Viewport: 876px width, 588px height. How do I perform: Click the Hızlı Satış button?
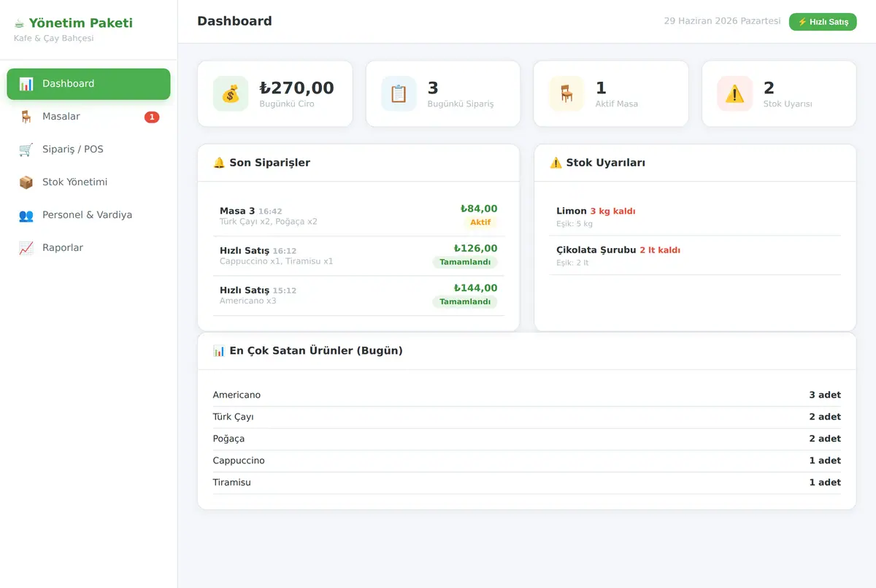pyautogui.click(x=823, y=22)
